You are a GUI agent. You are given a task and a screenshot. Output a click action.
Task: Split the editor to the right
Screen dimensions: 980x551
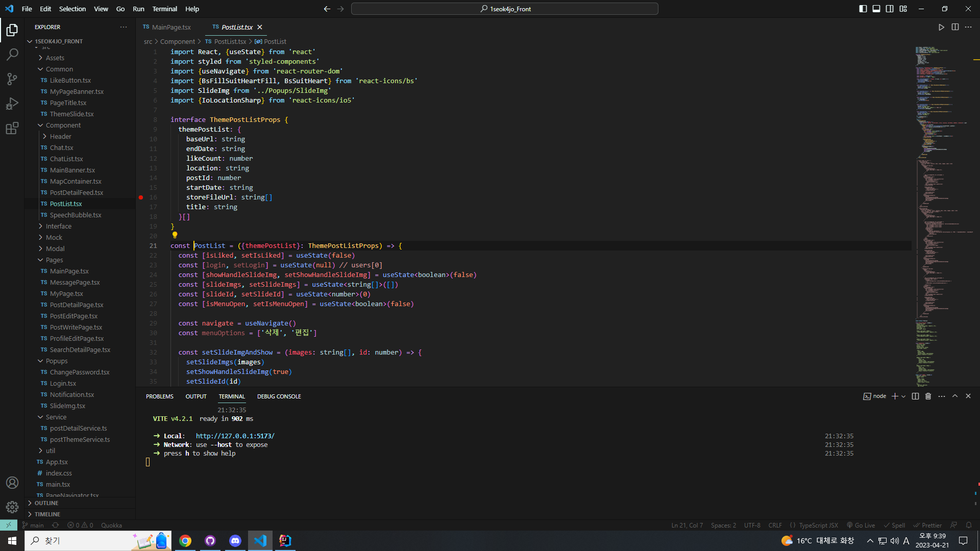click(955, 27)
